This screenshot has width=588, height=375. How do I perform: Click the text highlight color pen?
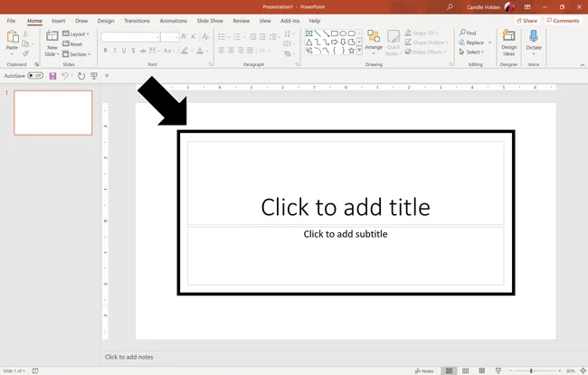pos(185,51)
